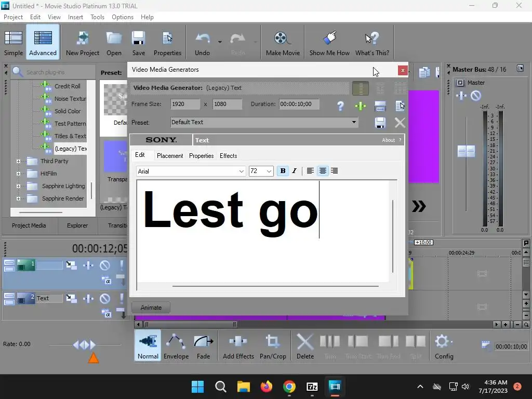This screenshot has height=399, width=532.
Task: Open Undo history dropdown arrow
Action: coord(220,42)
